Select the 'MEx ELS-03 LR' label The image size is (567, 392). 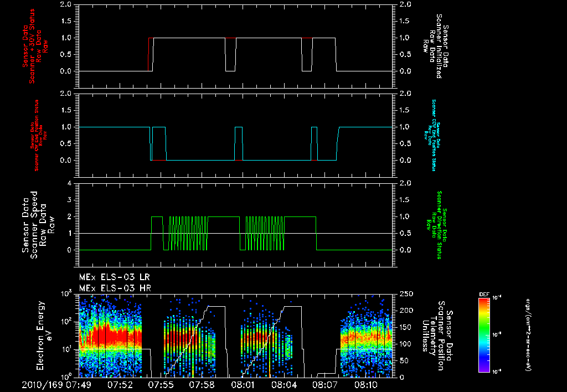(x=114, y=277)
